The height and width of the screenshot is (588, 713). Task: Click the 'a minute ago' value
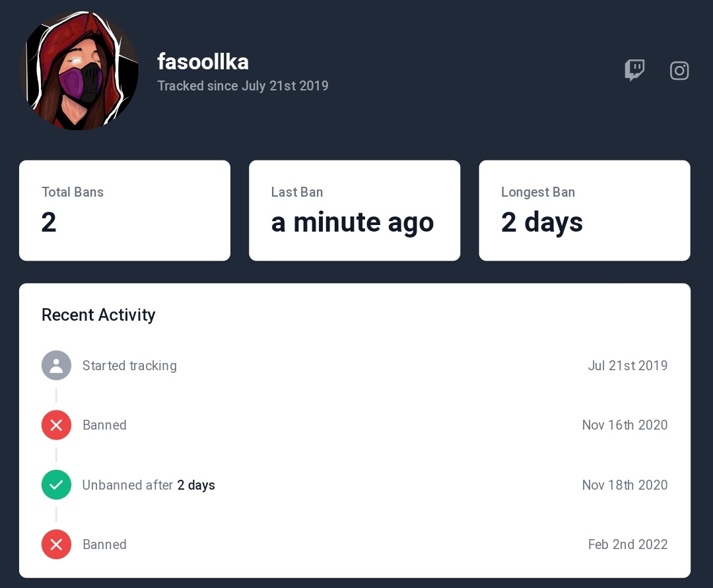(x=353, y=222)
